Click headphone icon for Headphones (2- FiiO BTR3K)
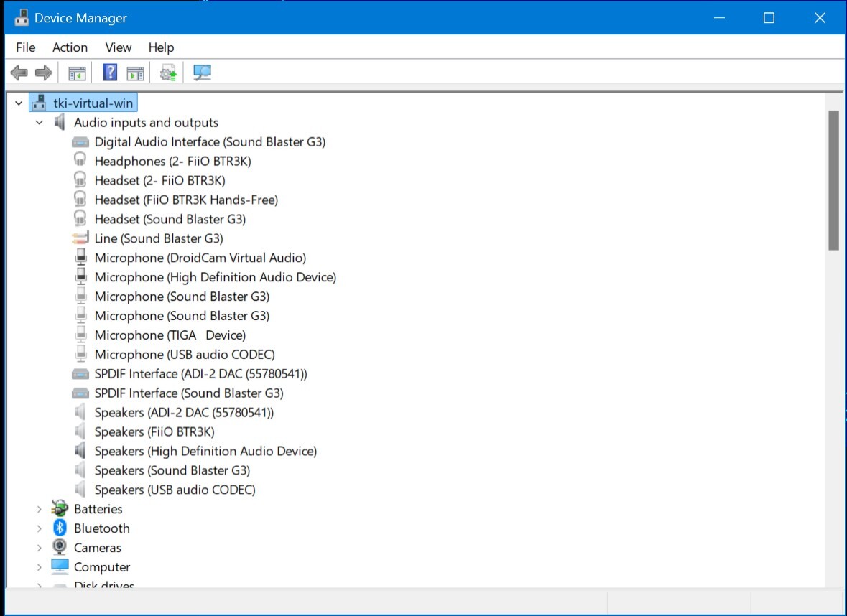Screen dimensions: 847x616 [x=80, y=160]
